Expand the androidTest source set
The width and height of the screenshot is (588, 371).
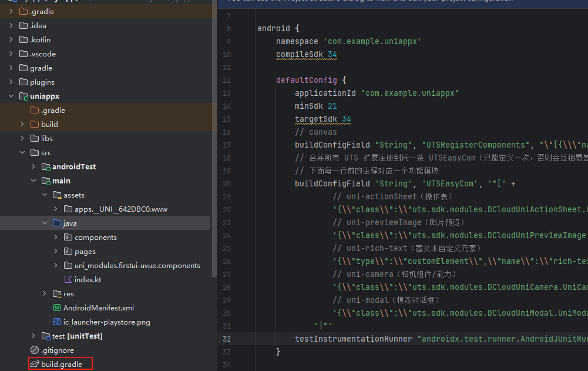[33, 166]
